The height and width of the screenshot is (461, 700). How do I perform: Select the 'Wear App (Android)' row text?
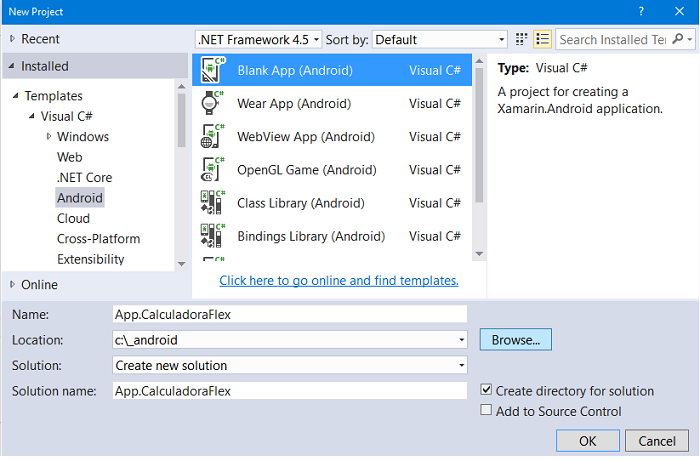pos(294,104)
